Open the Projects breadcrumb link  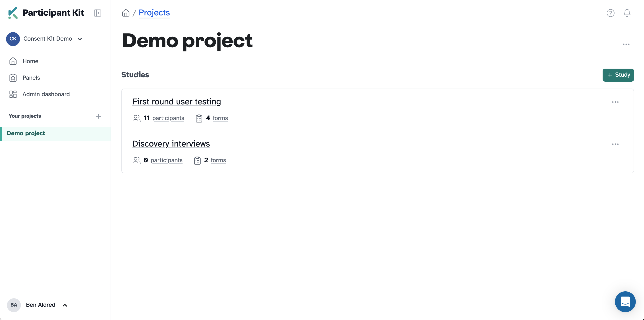[x=154, y=13]
